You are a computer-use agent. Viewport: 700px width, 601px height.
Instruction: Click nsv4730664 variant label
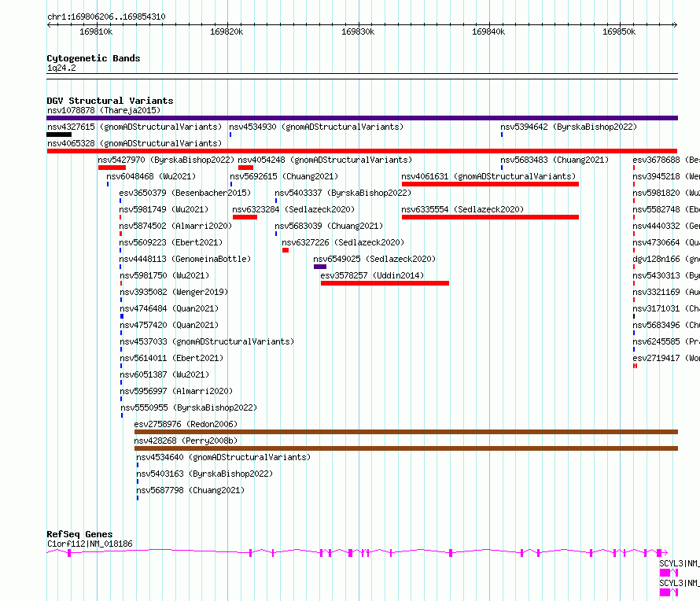pyautogui.click(x=666, y=242)
